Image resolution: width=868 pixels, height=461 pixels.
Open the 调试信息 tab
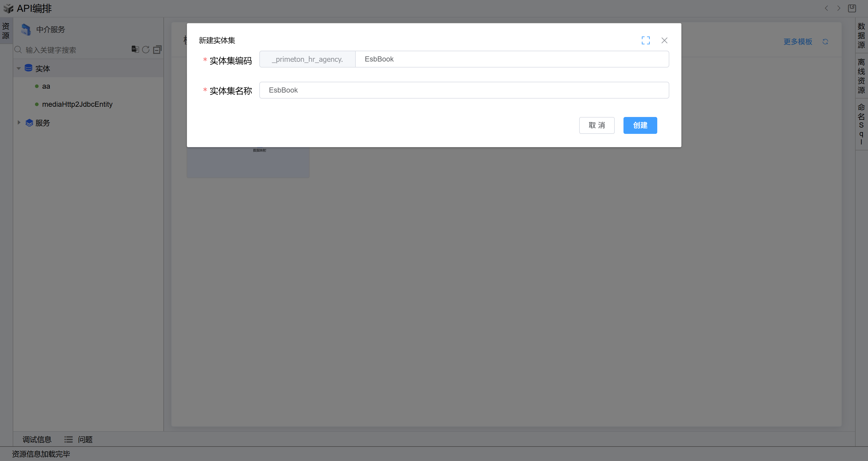click(37, 439)
